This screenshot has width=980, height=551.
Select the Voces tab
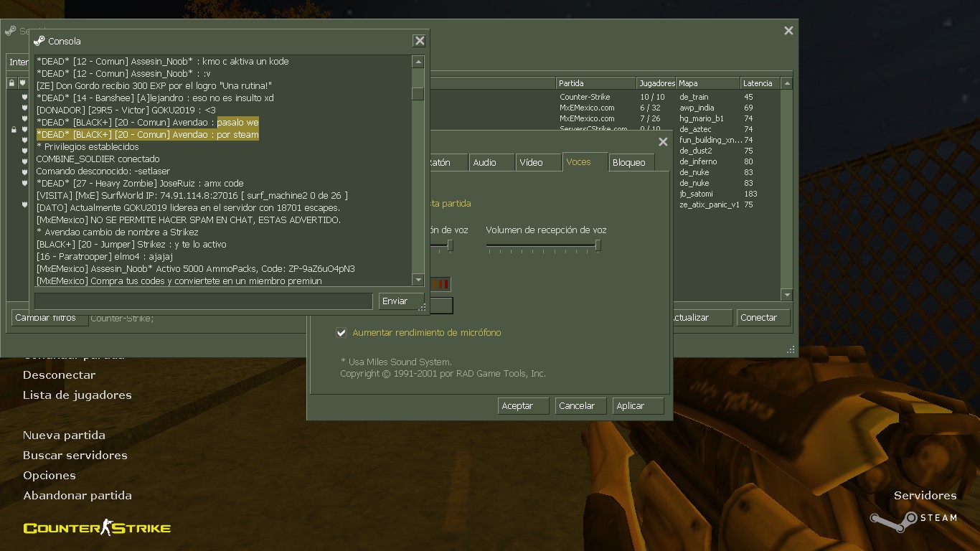[585, 161]
